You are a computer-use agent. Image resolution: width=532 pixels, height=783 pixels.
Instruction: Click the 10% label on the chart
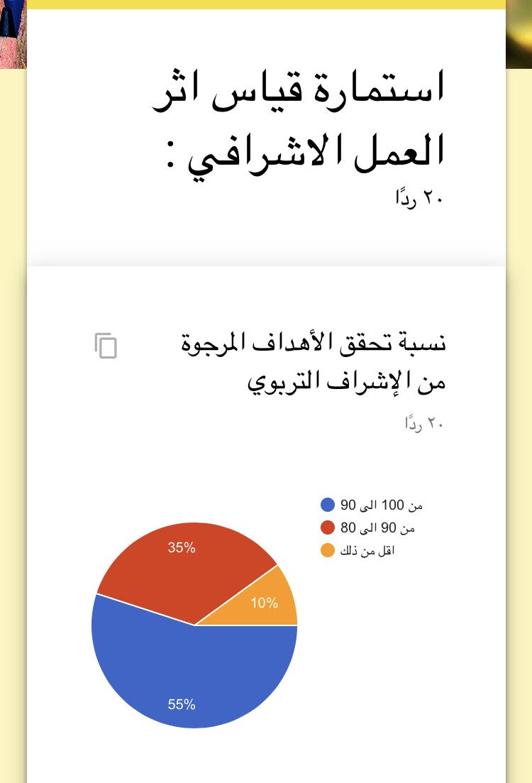pos(265,603)
